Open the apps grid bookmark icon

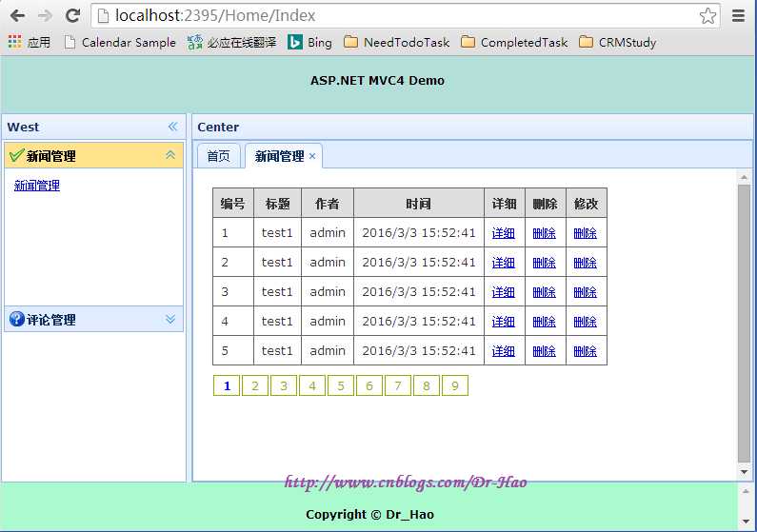pos(15,43)
